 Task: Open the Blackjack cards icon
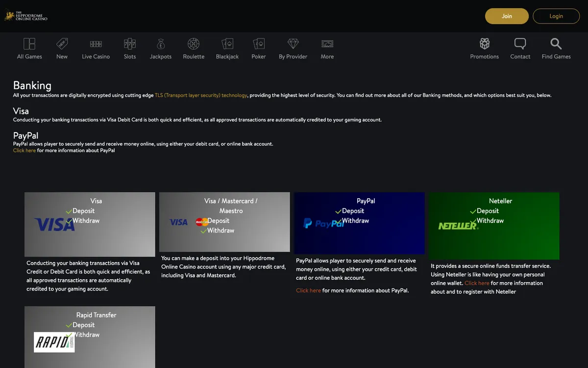227,44
